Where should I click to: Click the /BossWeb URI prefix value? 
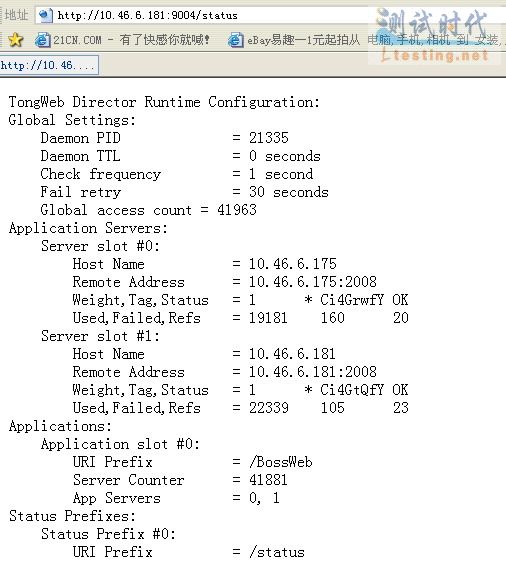click(x=281, y=462)
